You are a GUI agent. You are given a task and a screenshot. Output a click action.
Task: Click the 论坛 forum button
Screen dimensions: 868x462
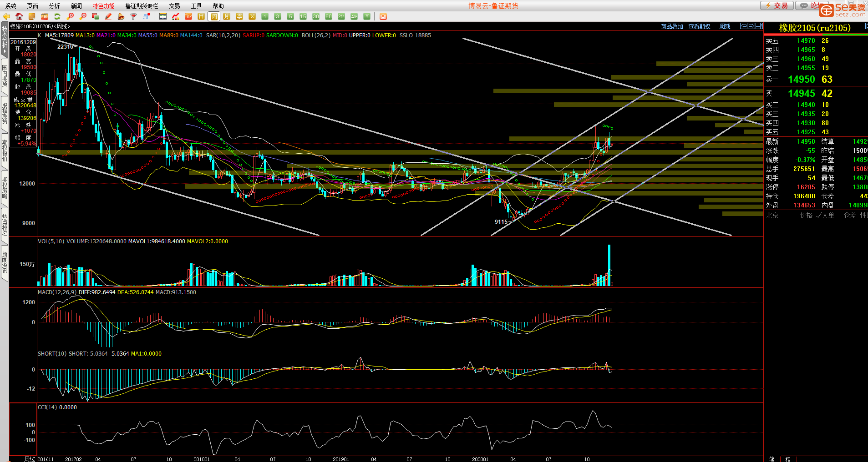(811, 5)
